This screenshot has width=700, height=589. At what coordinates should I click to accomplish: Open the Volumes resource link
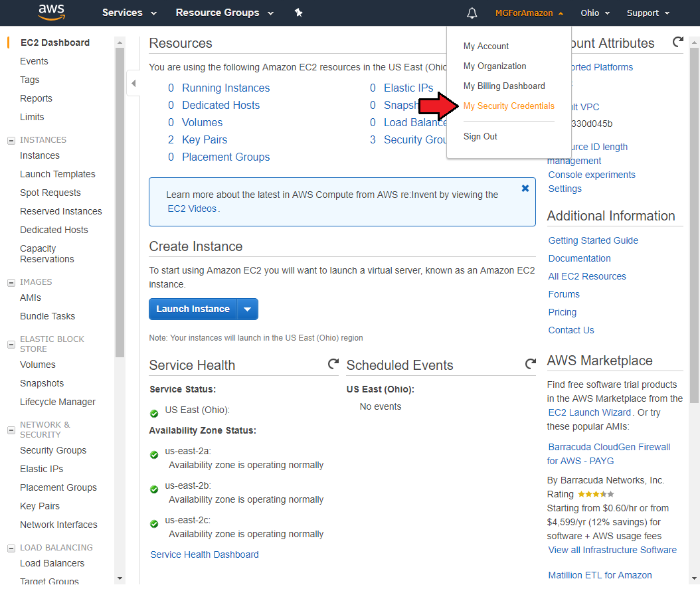point(203,122)
